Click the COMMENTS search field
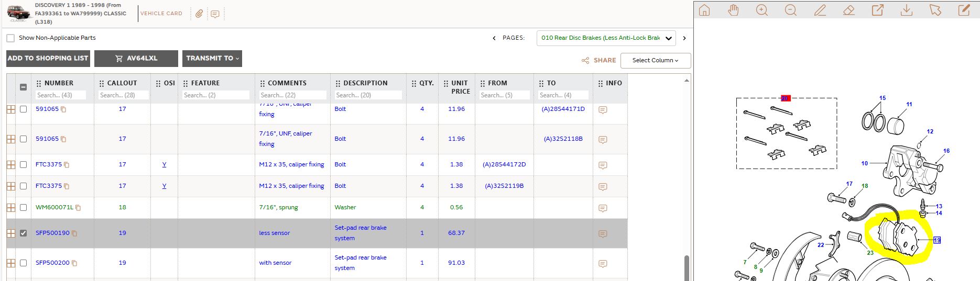Screen dimensions: 980x281 click(x=293, y=95)
